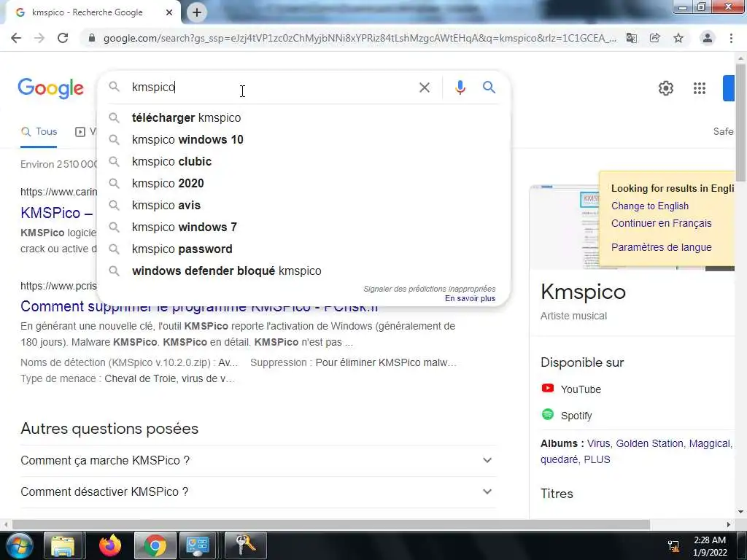Click the network tray icon
Image resolution: width=747 pixels, height=560 pixels.
[673, 546]
